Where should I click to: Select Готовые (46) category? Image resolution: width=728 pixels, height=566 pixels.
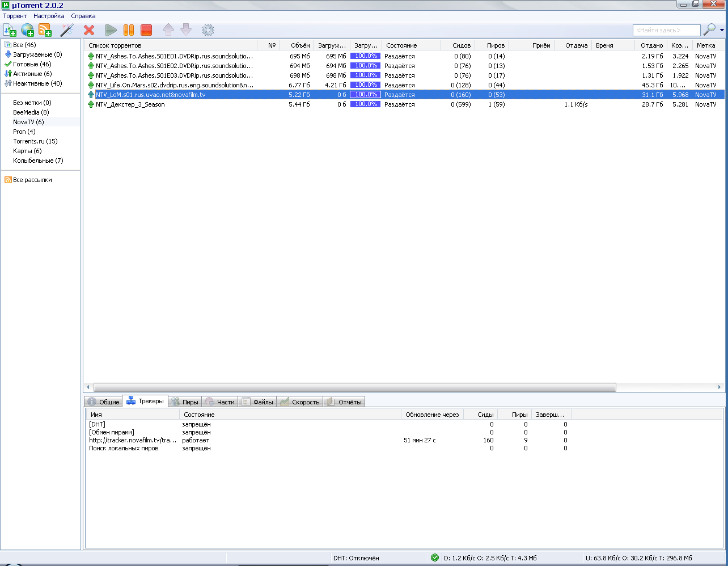[32, 64]
